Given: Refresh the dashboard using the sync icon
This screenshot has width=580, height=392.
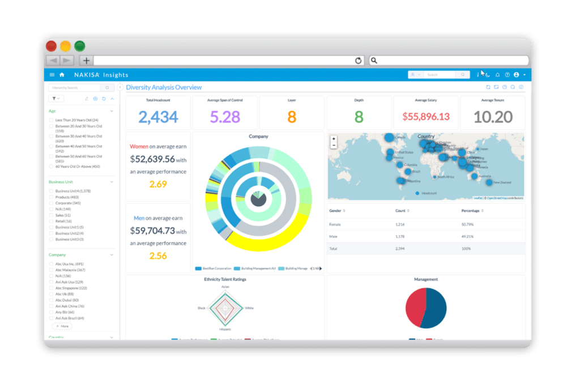Looking at the screenshot, I should pyautogui.click(x=488, y=87).
